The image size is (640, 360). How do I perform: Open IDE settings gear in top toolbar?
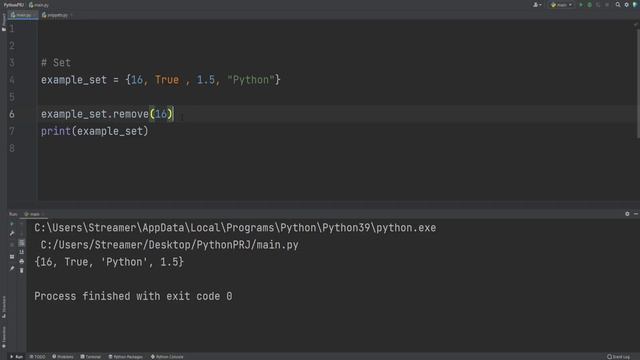pos(627,5)
